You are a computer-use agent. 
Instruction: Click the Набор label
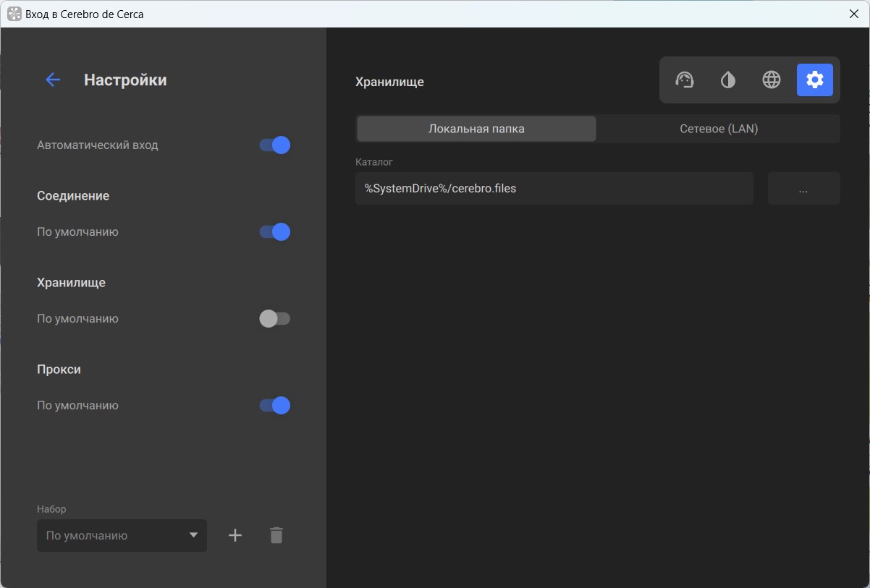click(51, 509)
